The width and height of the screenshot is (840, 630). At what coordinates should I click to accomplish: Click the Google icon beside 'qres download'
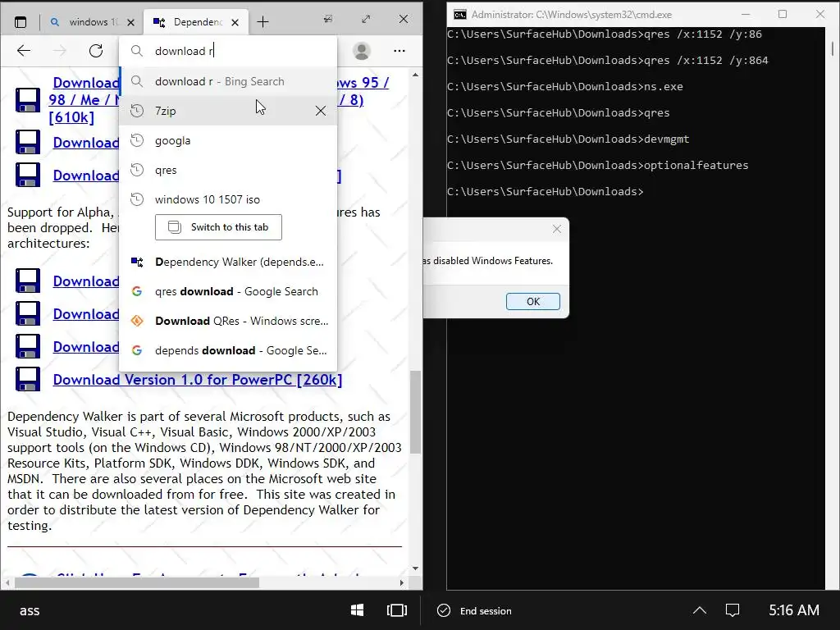(x=137, y=291)
